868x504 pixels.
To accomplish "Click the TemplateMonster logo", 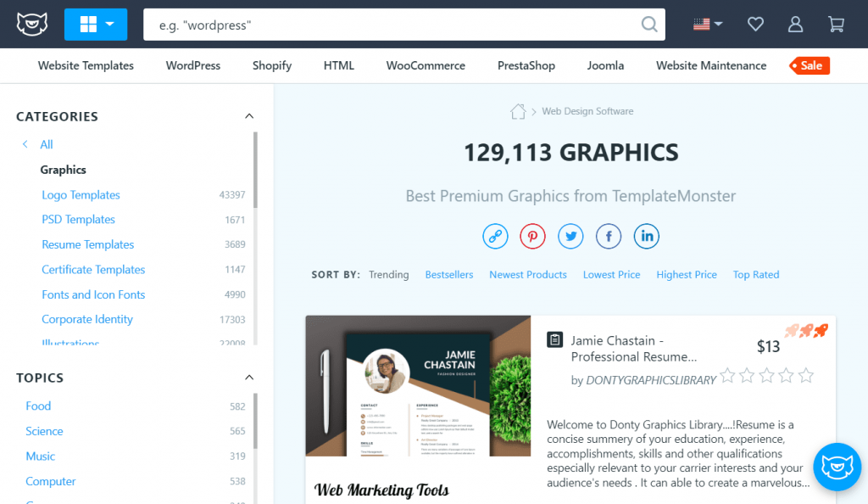I will click(x=32, y=25).
